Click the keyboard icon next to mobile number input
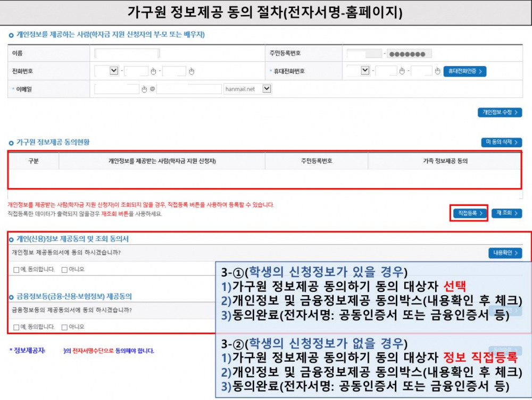 (401, 71)
